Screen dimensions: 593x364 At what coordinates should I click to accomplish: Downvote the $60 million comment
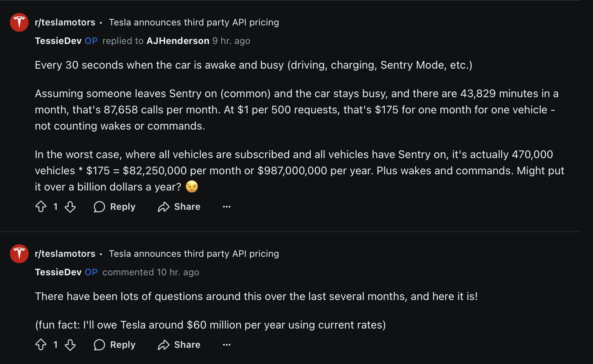70,345
